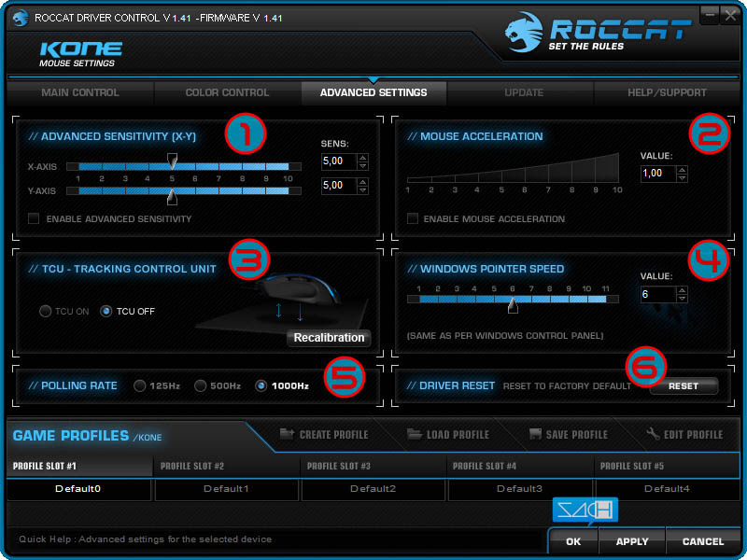
Task: Click the ROCCAT Set The Rules logo
Action: [x=598, y=33]
